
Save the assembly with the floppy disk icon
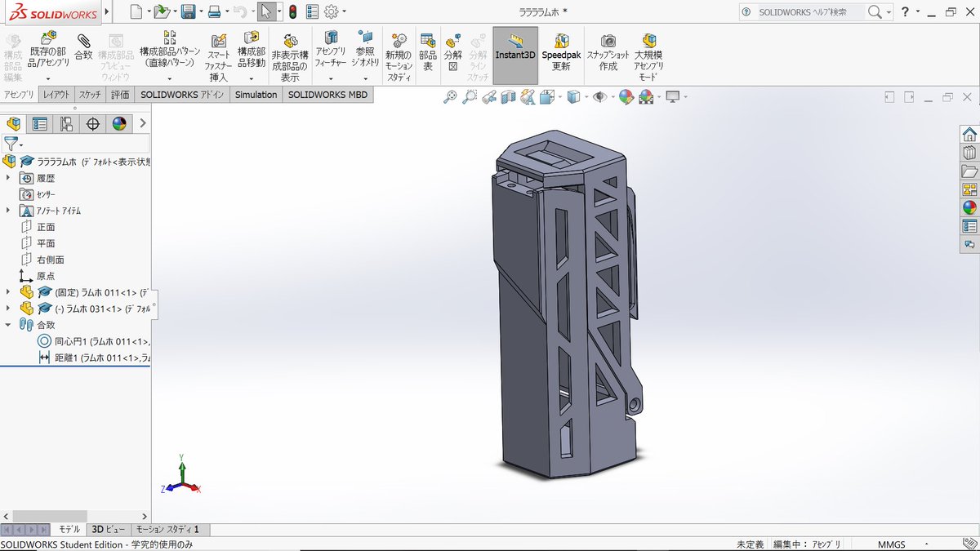188,11
